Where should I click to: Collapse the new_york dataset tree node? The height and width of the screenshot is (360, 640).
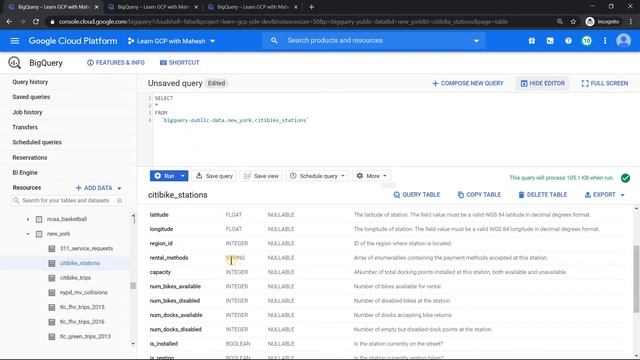coord(28,234)
